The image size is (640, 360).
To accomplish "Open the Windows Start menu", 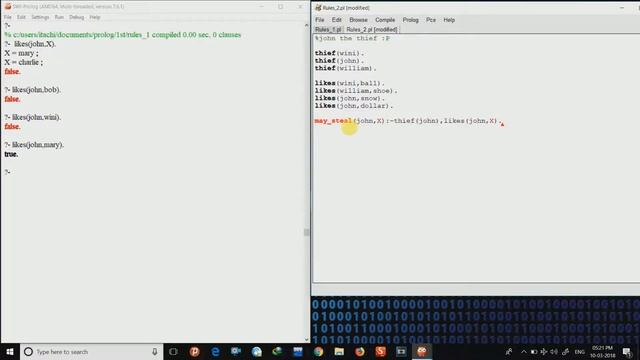I will click(10, 351).
